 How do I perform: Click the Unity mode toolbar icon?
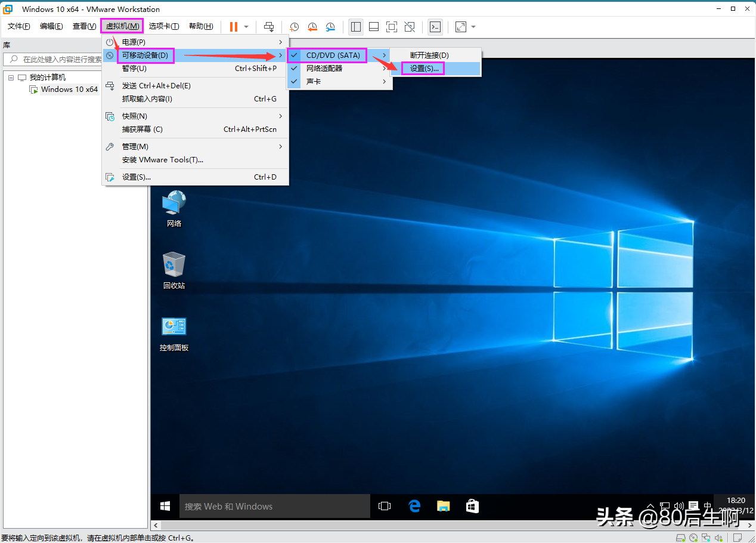tap(410, 27)
